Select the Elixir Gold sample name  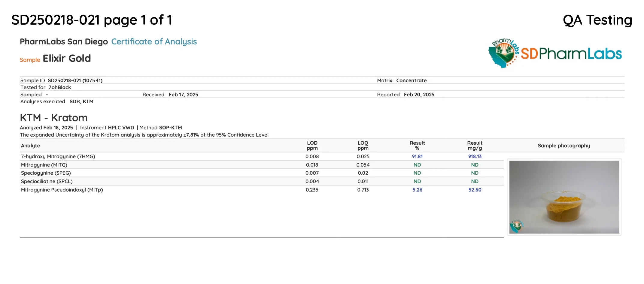coord(67,58)
